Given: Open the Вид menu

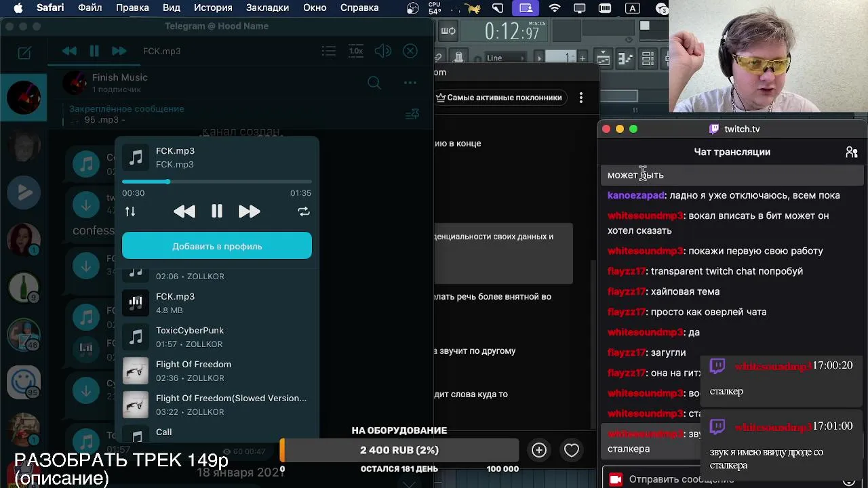Looking at the screenshot, I should pos(172,7).
